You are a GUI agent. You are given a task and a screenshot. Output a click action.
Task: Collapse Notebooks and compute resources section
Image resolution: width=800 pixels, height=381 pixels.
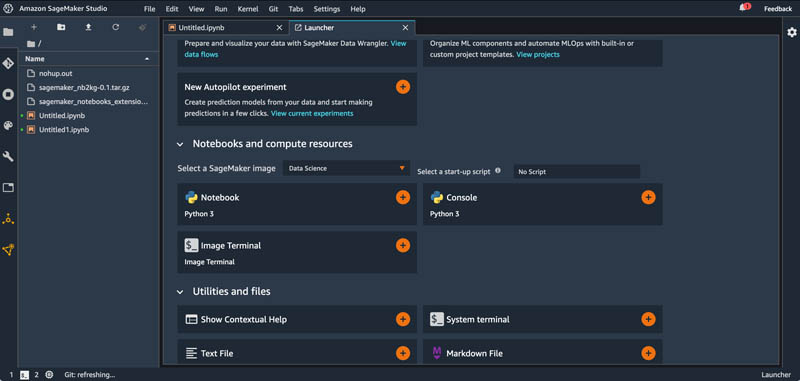[x=180, y=144]
